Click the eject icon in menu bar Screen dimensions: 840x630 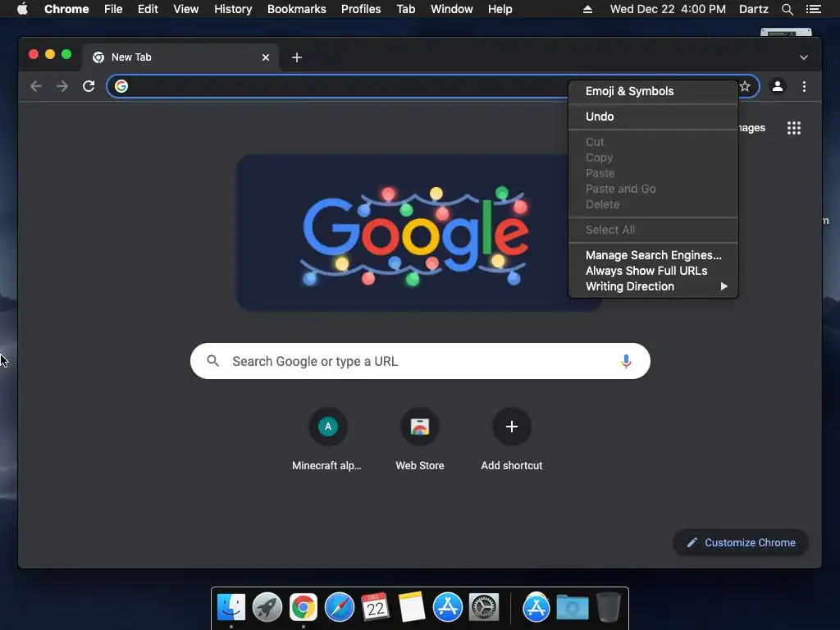tap(587, 9)
